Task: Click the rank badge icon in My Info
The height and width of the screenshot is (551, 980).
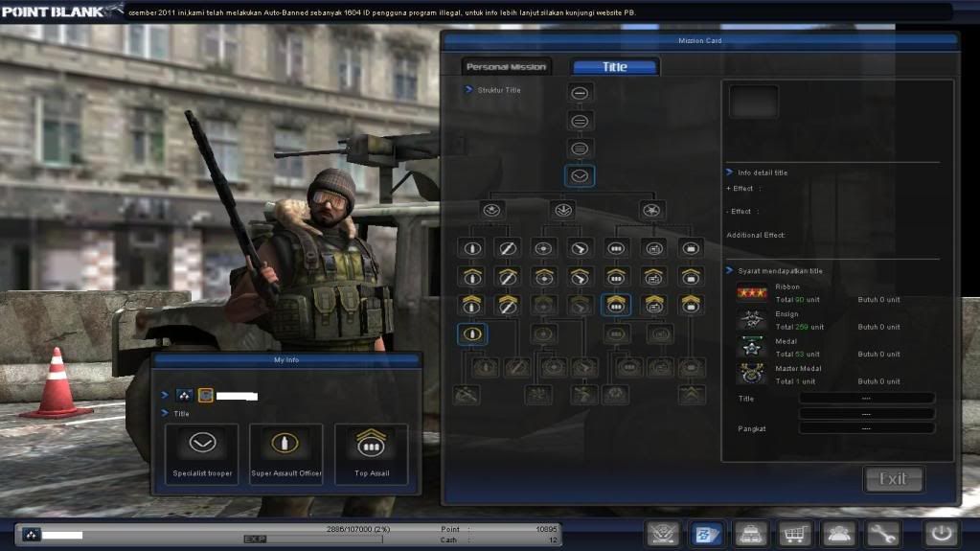Action: [x=184, y=395]
